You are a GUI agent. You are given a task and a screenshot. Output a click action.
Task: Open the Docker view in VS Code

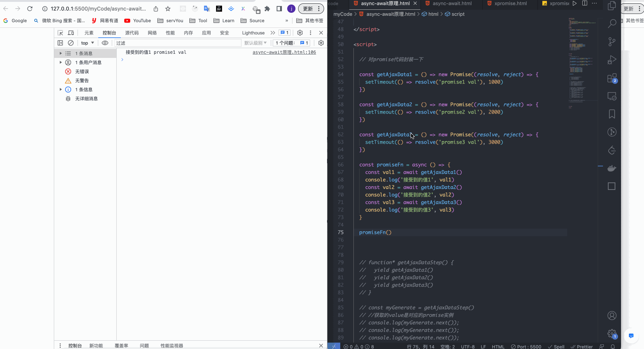[612, 168]
